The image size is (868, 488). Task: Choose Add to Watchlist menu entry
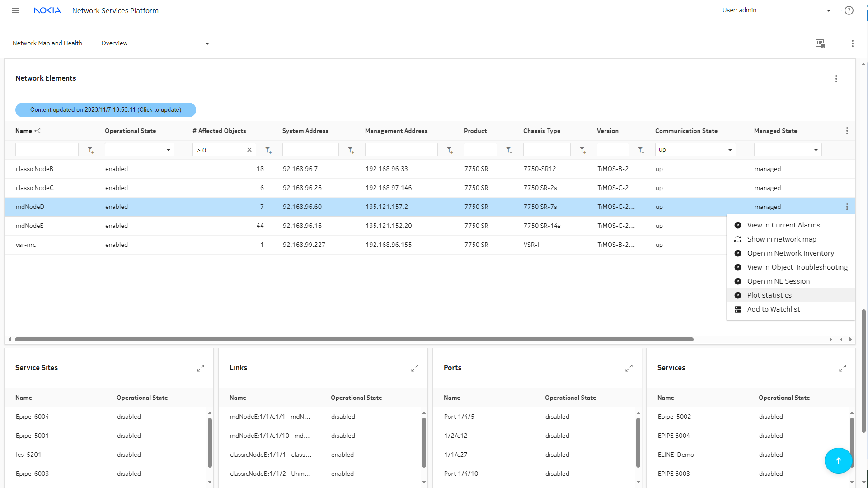773,309
